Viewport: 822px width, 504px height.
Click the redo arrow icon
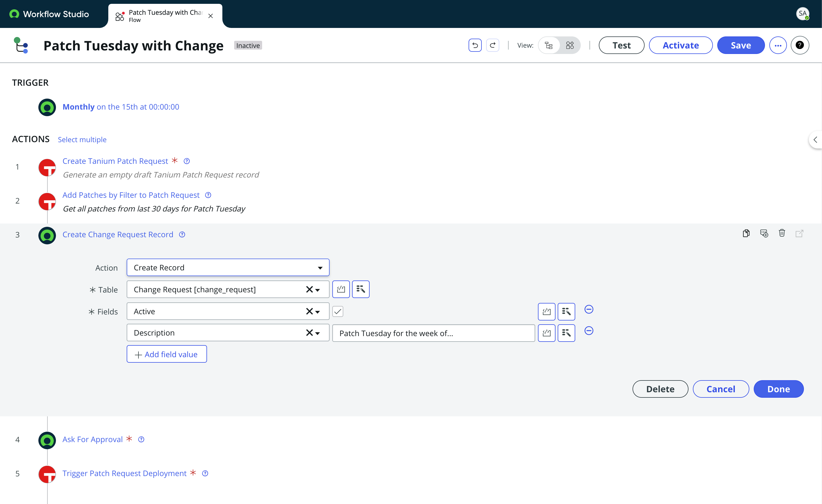[492, 45]
